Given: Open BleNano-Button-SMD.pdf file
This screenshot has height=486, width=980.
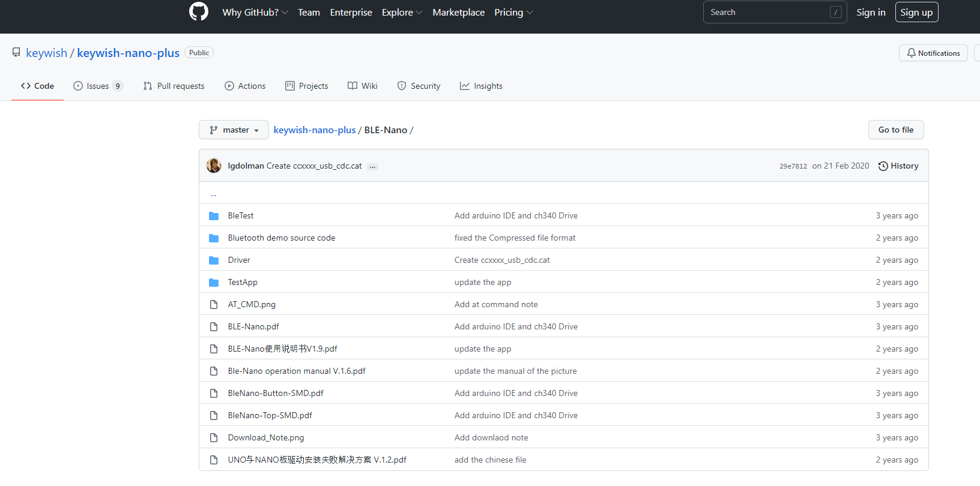Looking at the screenshot, I should point(276,393).
